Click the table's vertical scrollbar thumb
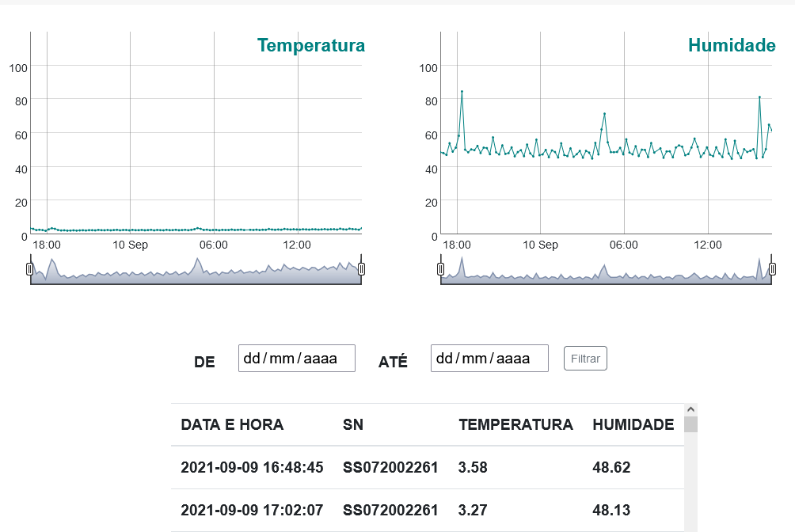 690,425
